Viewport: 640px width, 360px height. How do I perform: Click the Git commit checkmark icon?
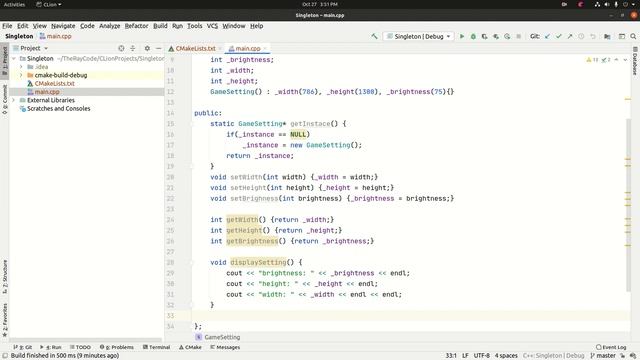559,36
